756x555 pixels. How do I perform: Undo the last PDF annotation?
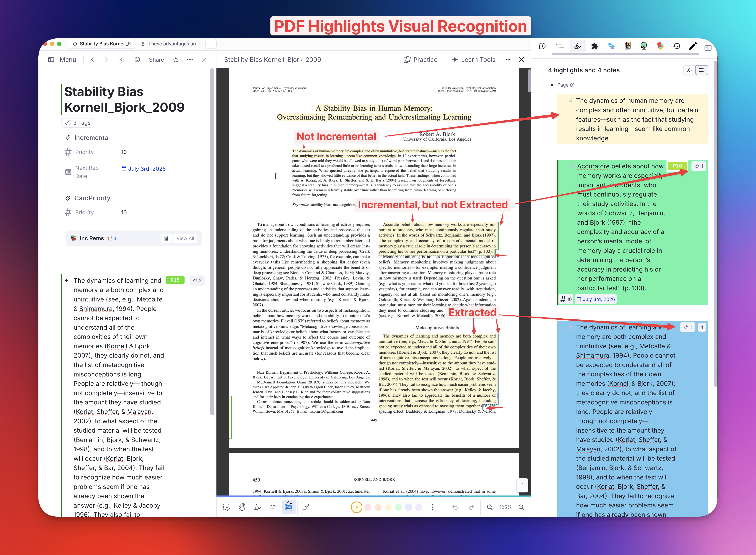point(455,507)
